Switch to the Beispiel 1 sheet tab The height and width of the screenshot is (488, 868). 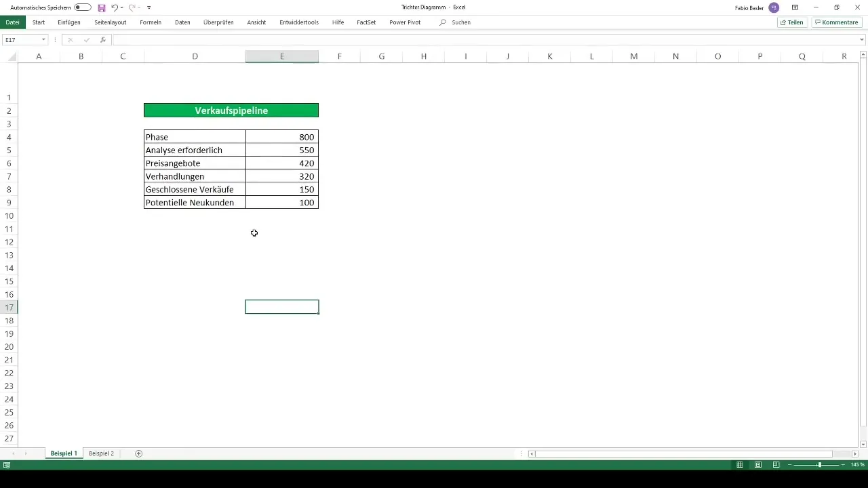pyautogui.click(x=64, y=453)
